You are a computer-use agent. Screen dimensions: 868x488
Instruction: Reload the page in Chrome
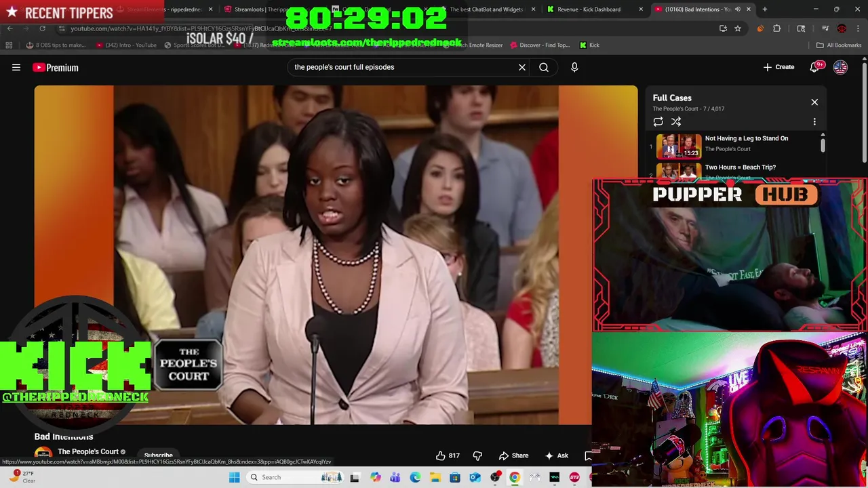42,28
